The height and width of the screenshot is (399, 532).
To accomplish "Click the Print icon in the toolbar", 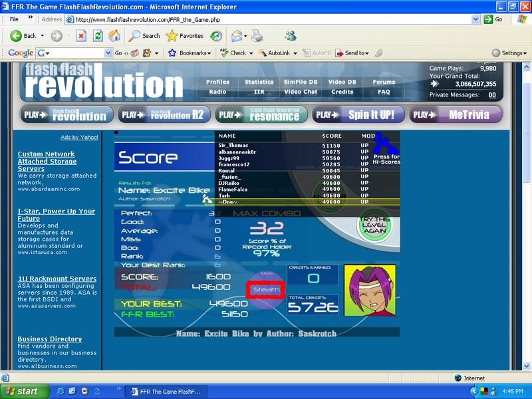I will click(x=257, y=36).
